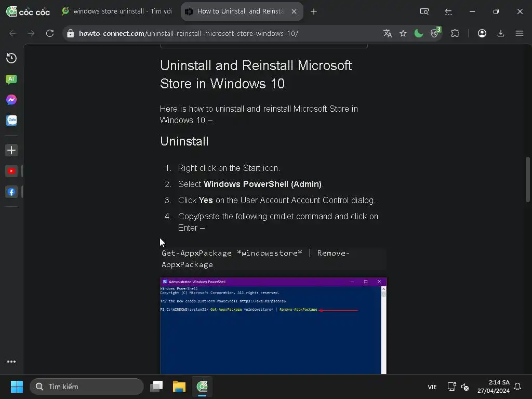The width and height of the screenshot is (532, 399).
Task: Open the network status tray icon
Action: 451,387
